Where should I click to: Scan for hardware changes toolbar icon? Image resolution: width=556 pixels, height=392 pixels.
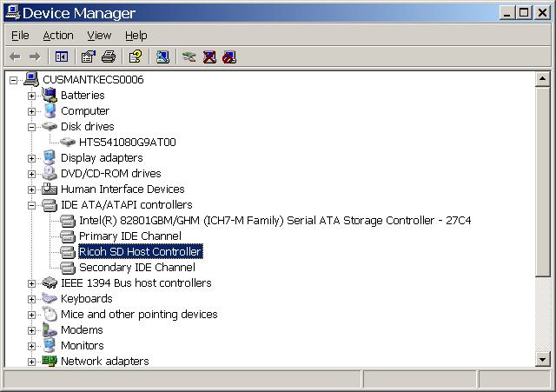click(162, 56)
